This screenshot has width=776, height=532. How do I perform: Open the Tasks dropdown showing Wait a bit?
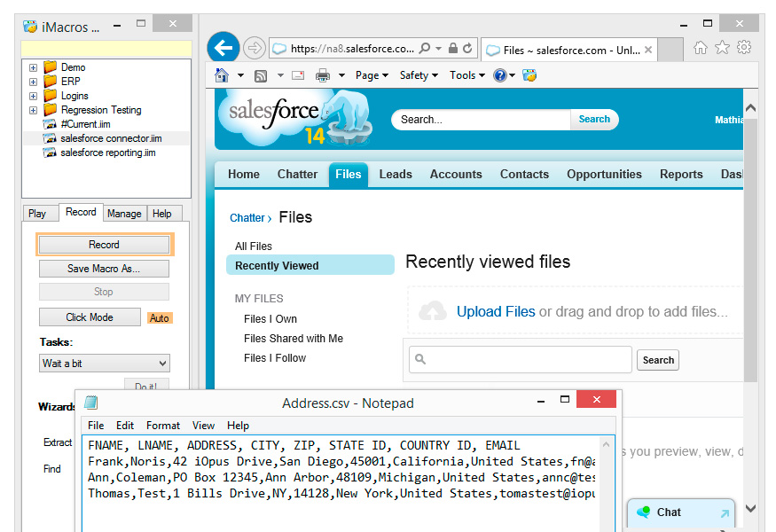pyautogui.click(x=105, y=364)
